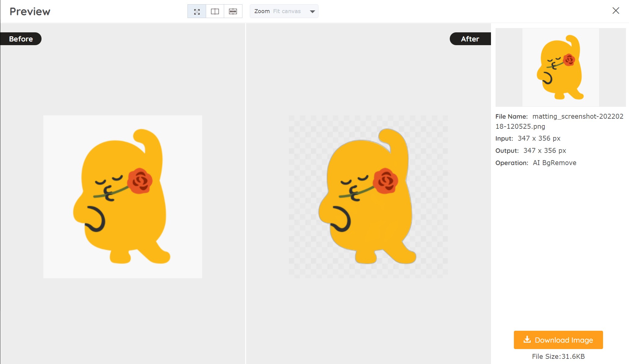This screenshot has width=629, height=364.
Task: Select the fit-to-canvas view mode icon
Action: [x=197, y=11]
